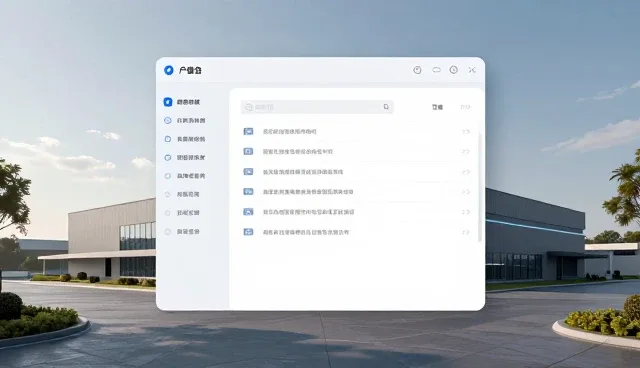Open the third sidebar item's icon

168,139
